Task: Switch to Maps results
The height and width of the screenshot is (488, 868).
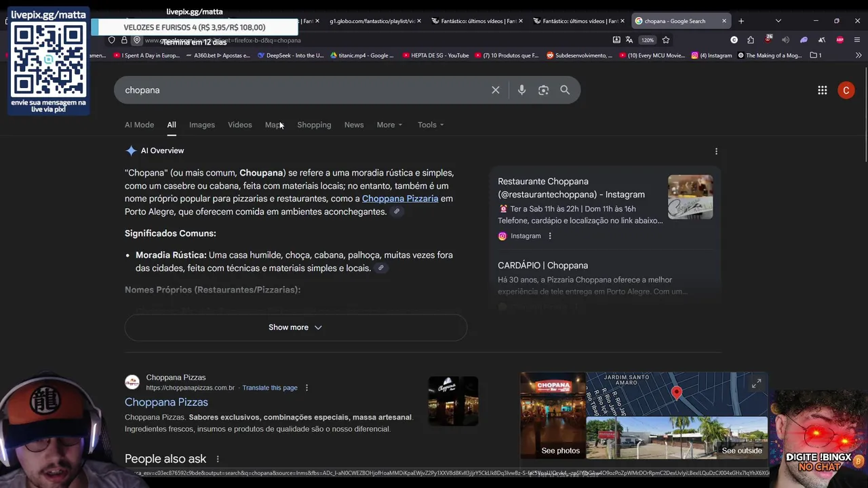Action: pyautogui.click(x=275, y=125)
